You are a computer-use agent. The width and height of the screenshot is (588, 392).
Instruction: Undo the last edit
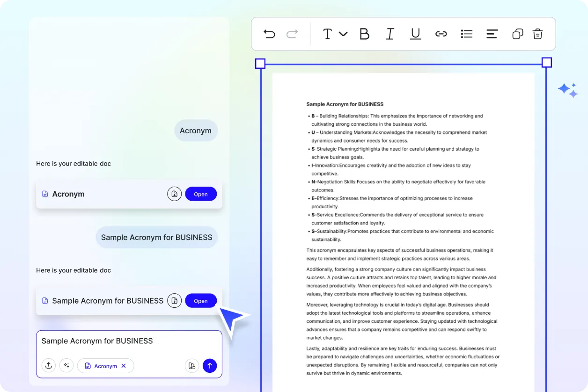(x=269, y=34)
